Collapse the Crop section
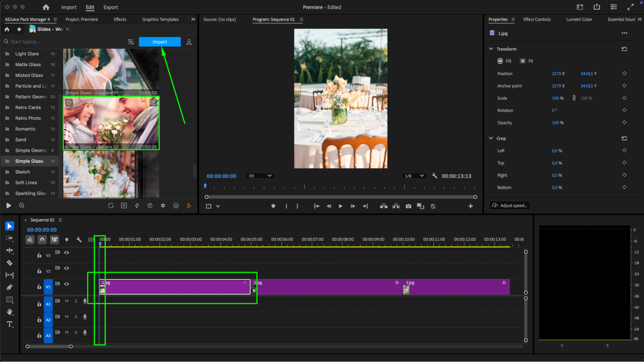 tap(491, 138)
